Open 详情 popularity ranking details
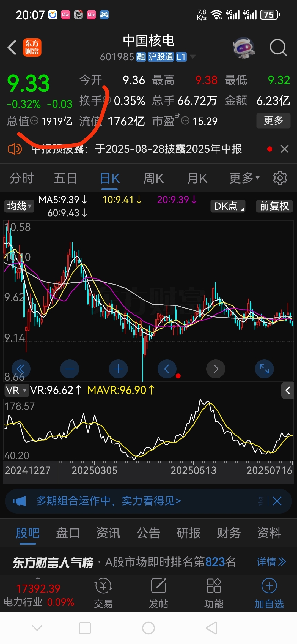 pos(271,562)
